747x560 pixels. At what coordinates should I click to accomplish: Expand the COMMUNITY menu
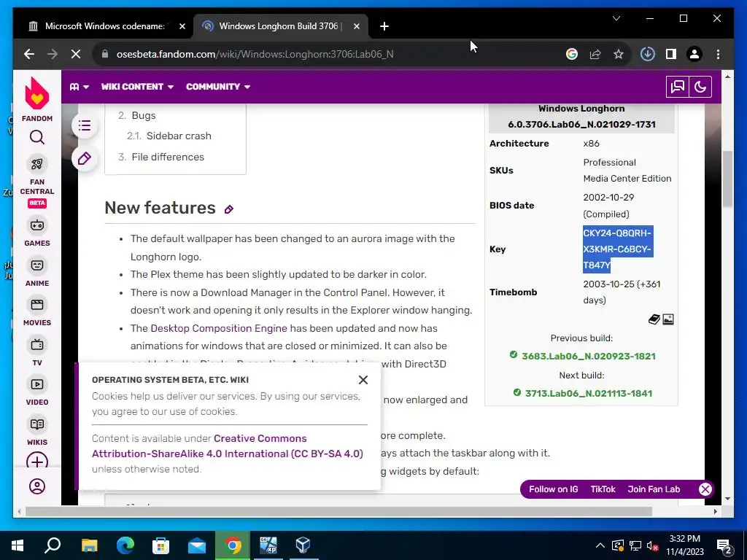(x=218, y=87)
